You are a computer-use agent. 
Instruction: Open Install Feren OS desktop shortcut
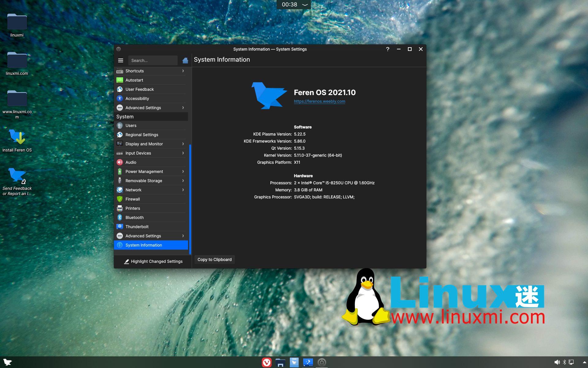(x=17, y=140)
